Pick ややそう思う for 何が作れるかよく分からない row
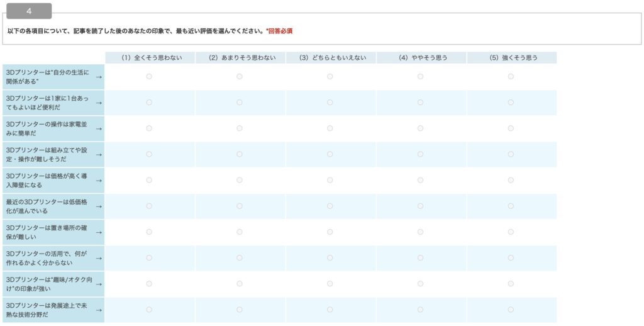The height and width of the screenshot is (326, 644). (x=420, y=258)
